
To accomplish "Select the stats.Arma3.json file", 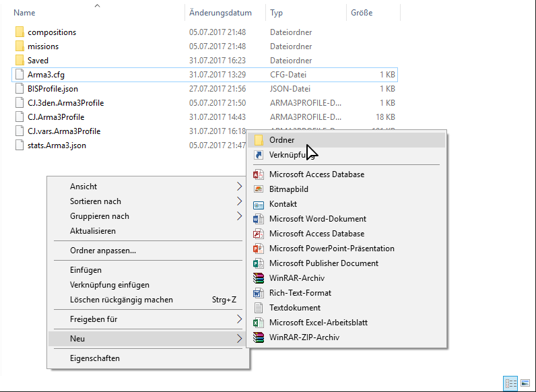I will coord(57,145).
